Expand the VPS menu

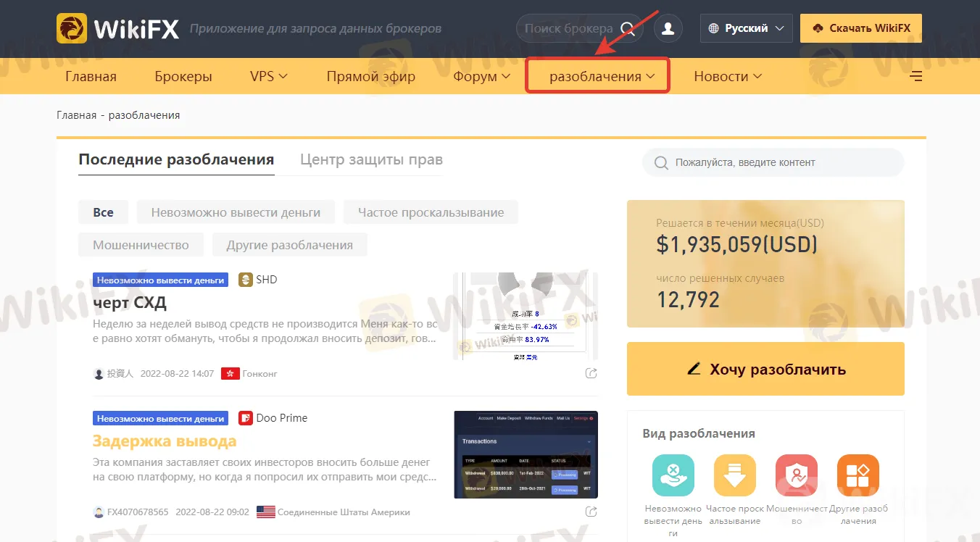[x=269, y=76]
